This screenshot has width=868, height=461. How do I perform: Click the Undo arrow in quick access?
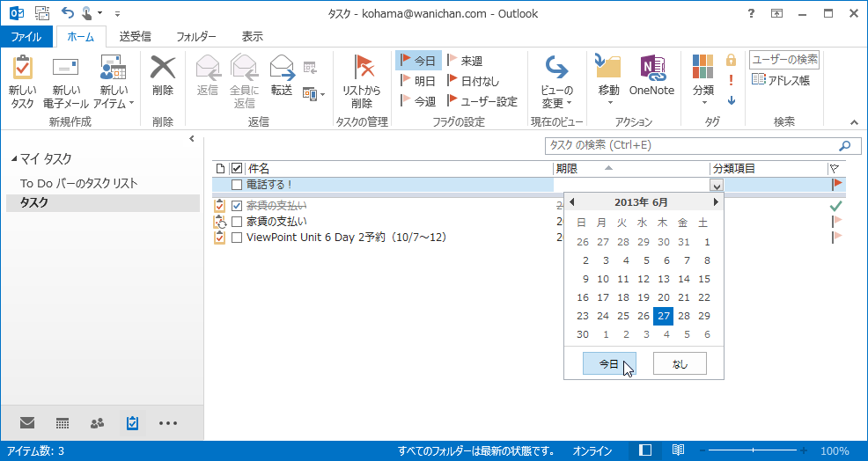(x=68, y=12)
